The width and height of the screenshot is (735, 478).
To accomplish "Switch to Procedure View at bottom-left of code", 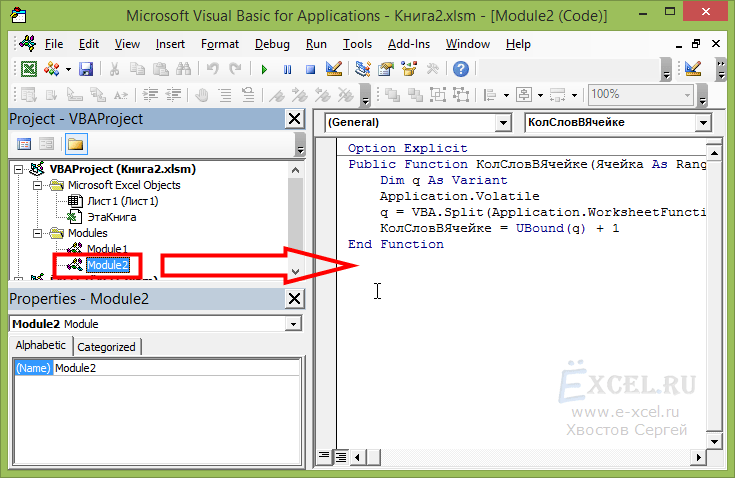I will point(324,456).
